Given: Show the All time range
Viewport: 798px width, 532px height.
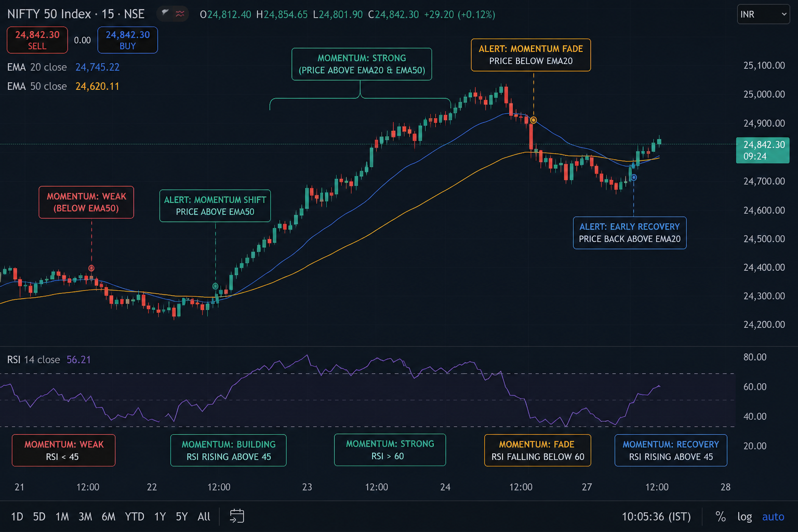Looking at the screenshot, I should pos(204,516).
